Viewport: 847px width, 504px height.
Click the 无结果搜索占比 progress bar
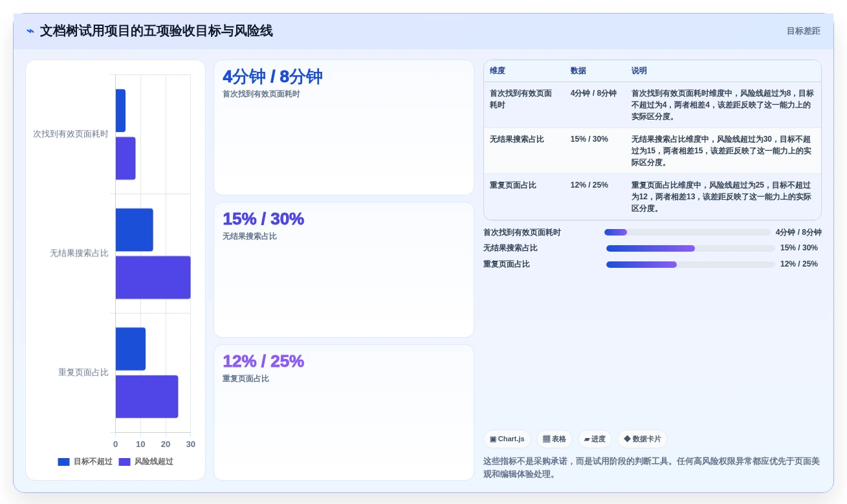pos(690,248)
